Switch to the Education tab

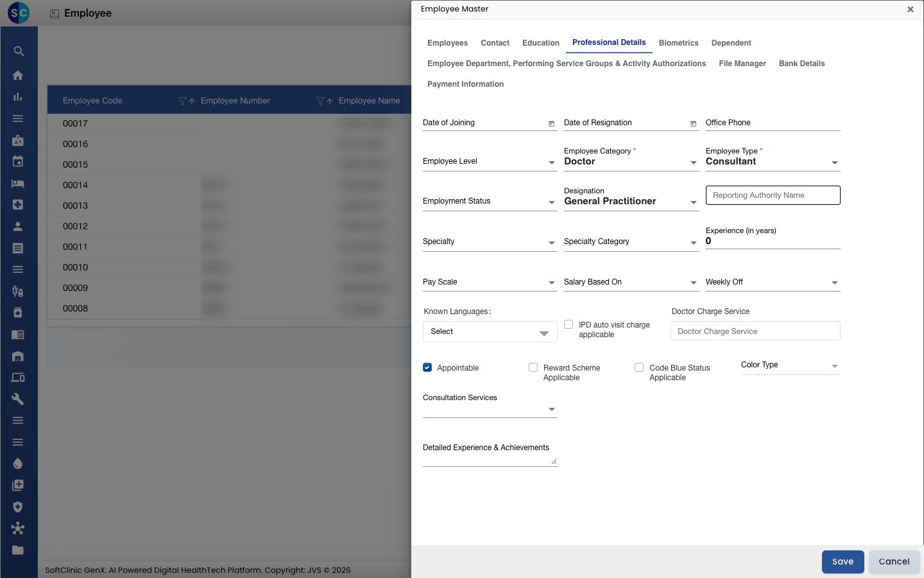point(541,43)
